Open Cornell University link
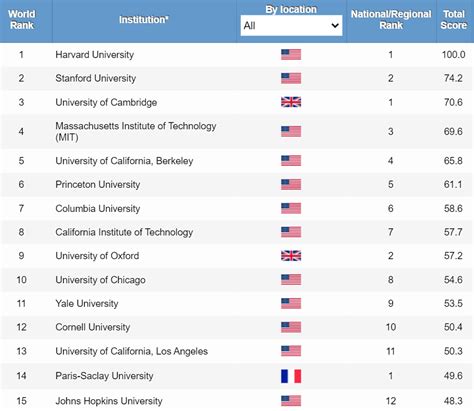 pos(93,327)
